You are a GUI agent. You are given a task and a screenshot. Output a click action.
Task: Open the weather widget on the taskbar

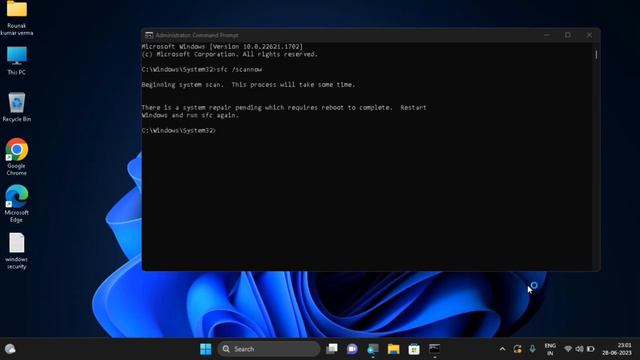pyautogui.click(x=10, y=349)
